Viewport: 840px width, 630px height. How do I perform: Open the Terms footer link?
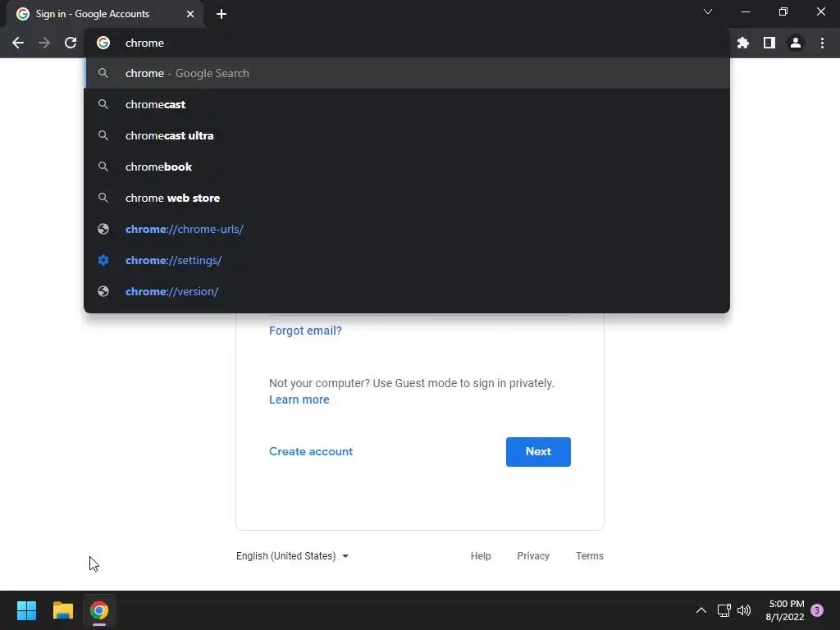[x=589, y=556]
